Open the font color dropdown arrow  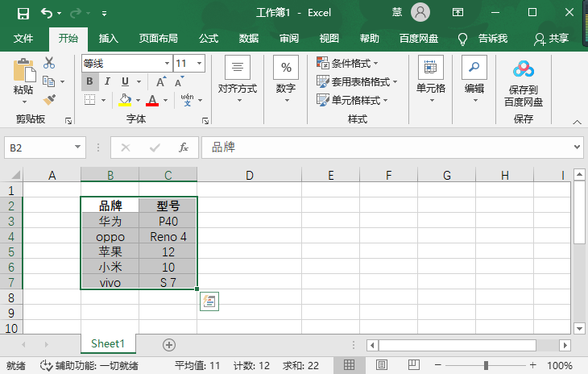point(165,100)
